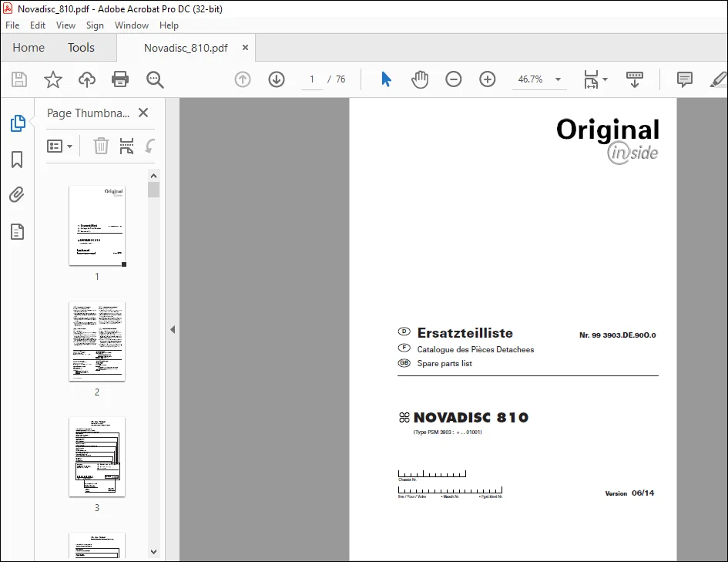Select the Hand pan tool
Image resolution: width=728 pixels, height=562 pixels.
420,79
